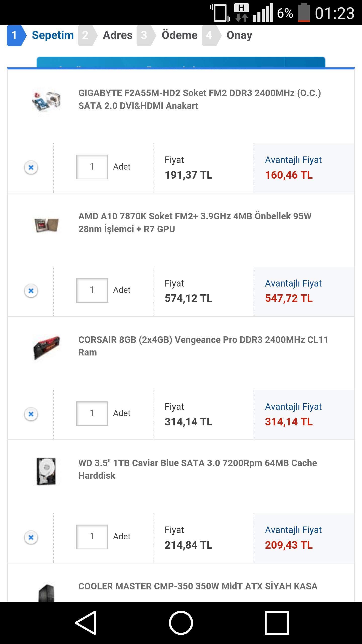Go to the Adres checkout step
This screenshot has height=644, width=362.
tap(117, 35)
